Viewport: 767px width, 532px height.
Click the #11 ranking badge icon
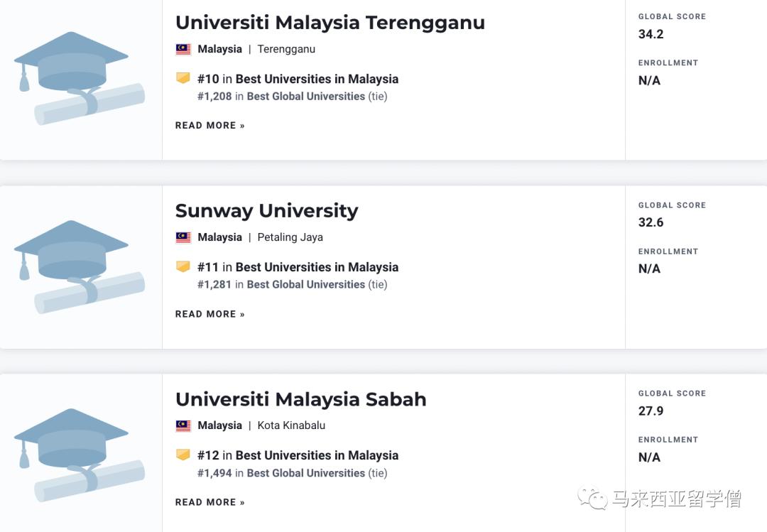coord(183,266)
